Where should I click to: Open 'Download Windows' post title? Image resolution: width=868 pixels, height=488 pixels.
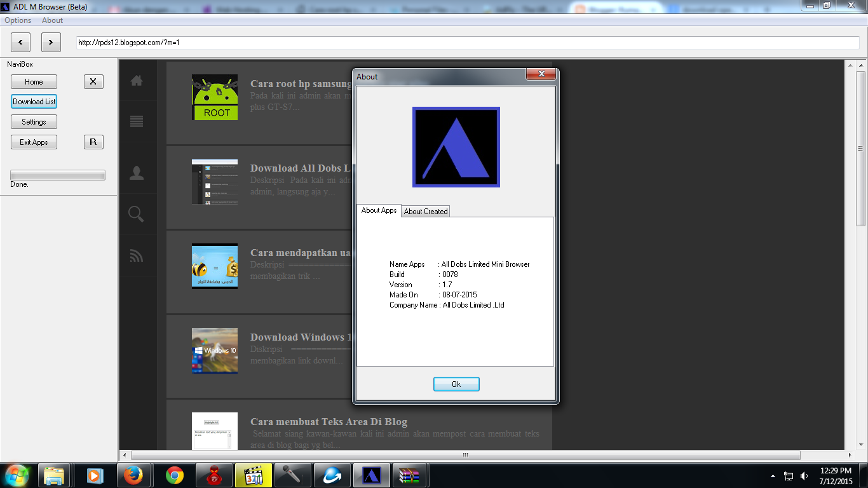click(301, 337)
